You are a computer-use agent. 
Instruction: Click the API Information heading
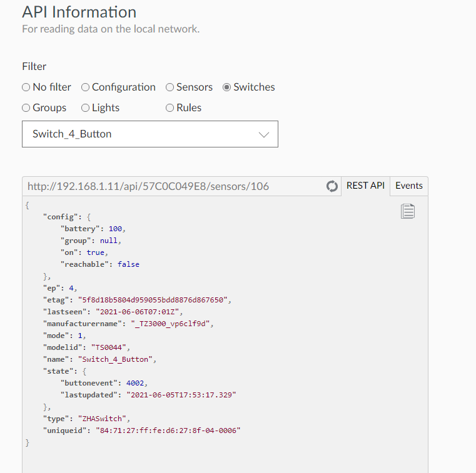click(x=79, y=12)
